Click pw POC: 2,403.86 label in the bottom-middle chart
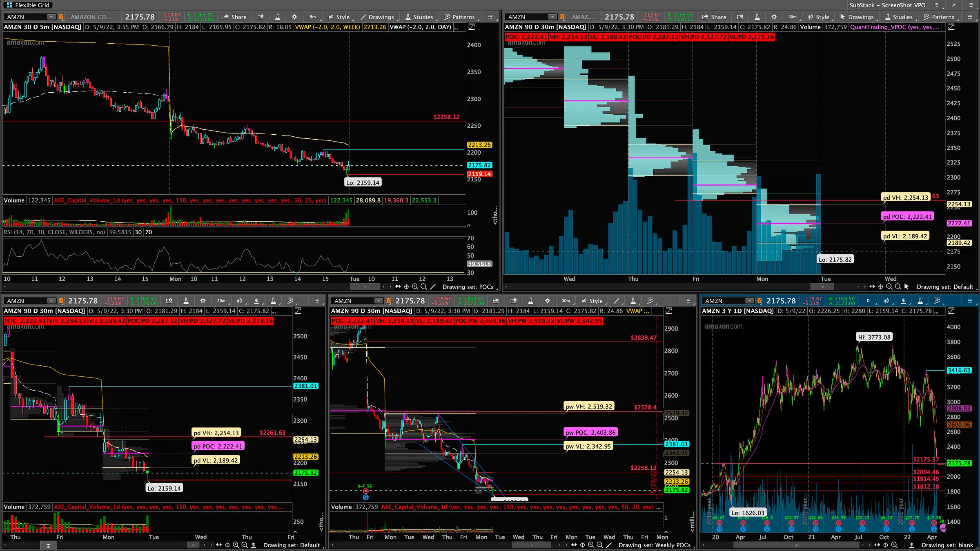The height and width of the screenshot is (551, 980). [590, 433]
